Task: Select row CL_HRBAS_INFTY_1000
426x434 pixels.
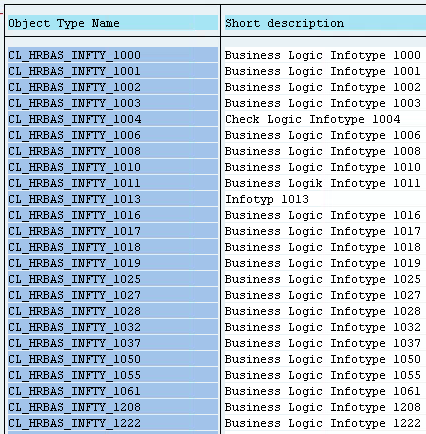Action: [113, 55]
